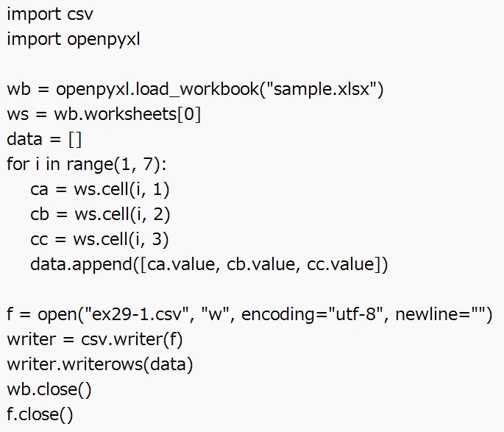
Task: Click the 'import openpyxl' line
Action: pyautogui.click(x=73, y=39)
